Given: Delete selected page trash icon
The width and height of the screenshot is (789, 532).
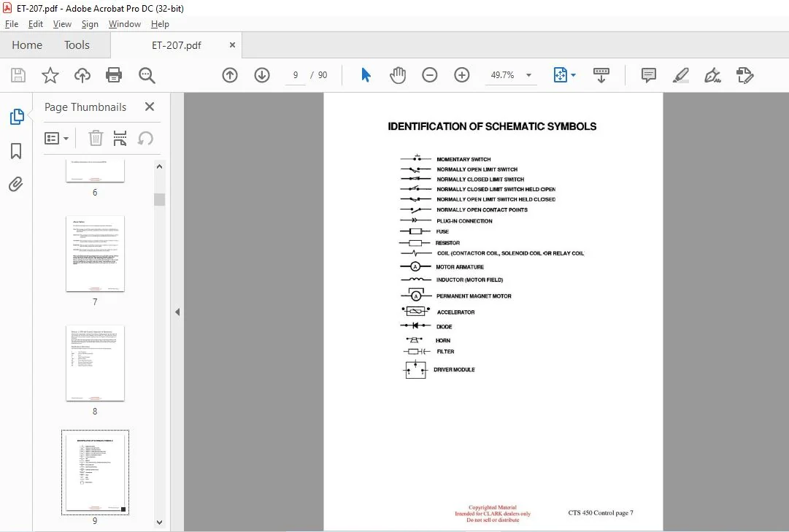Looking at the screenshot, I should pos(96,138).
